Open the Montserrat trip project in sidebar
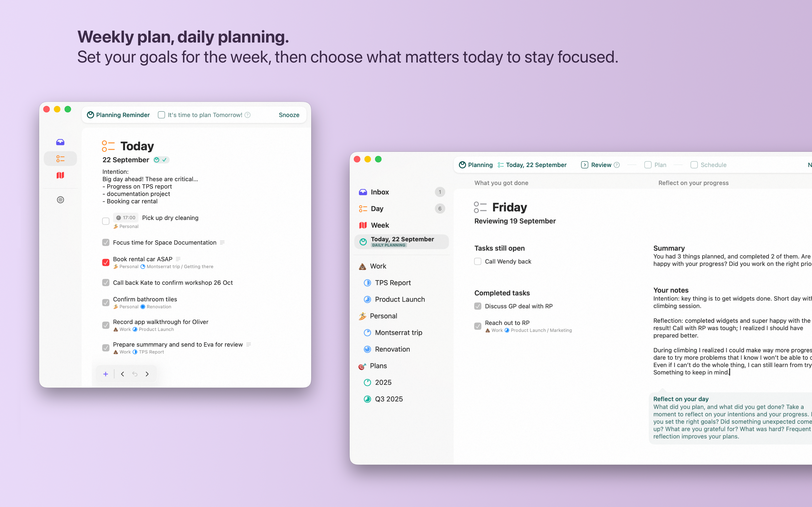Image resolution: width=812 pixels, height=507 pixels. coord(398,333)
